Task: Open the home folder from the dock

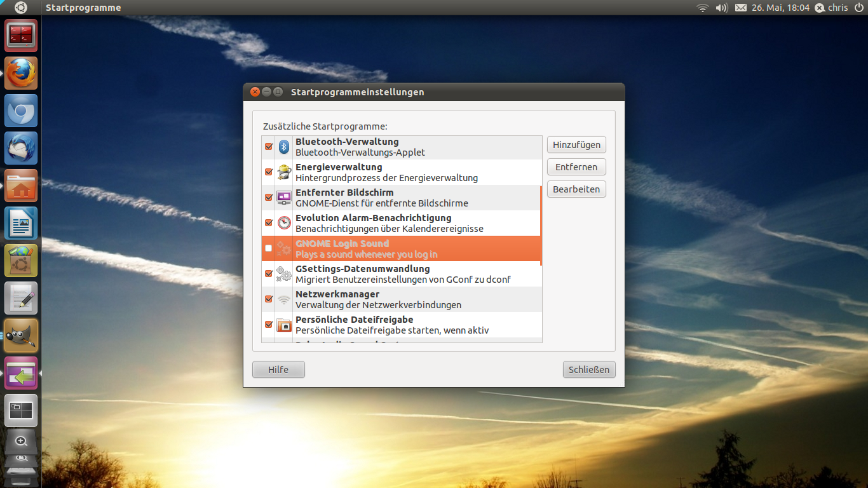Action: tap(20, 185)
